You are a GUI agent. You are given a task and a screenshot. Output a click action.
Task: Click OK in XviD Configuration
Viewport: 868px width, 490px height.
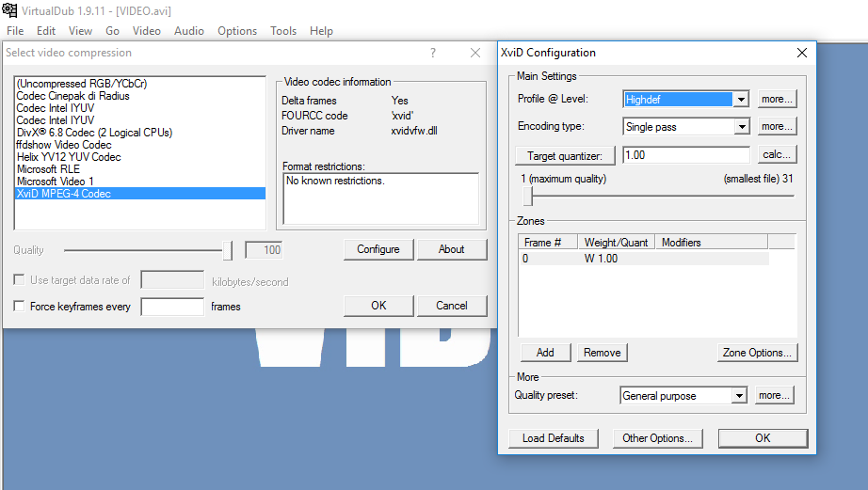tap(763, 438)
